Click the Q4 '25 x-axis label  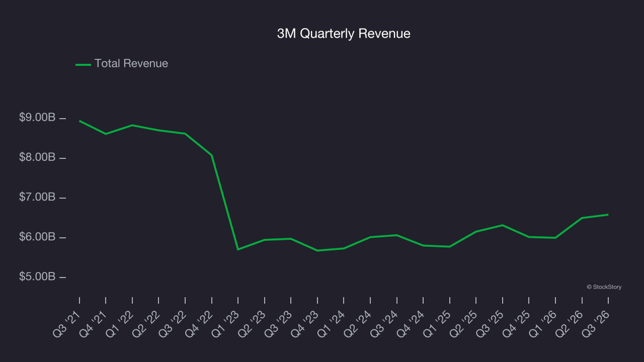coord(517,323)
